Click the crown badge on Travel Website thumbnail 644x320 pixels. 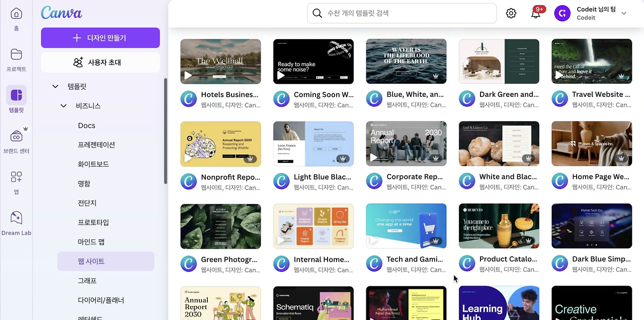[x=621, y=76]
